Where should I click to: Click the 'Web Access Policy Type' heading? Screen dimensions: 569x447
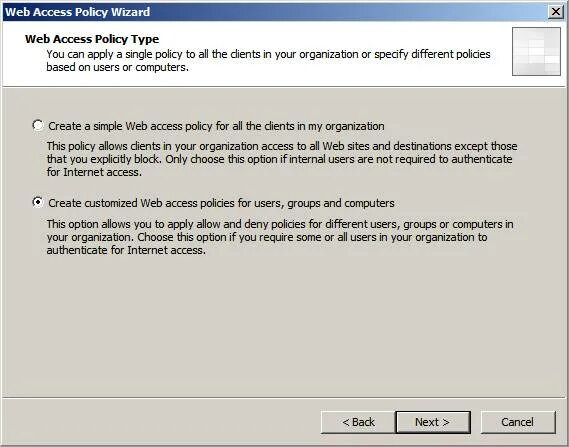pyautogui.click(x=92, y=39)
